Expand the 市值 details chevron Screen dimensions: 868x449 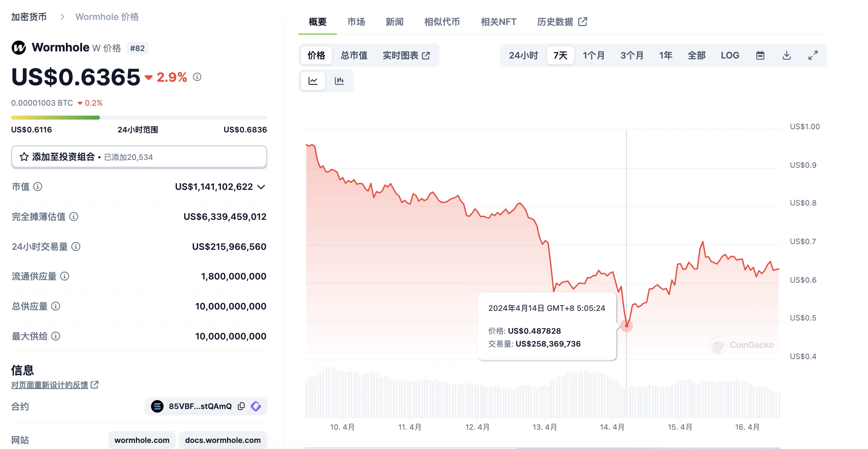262,187
